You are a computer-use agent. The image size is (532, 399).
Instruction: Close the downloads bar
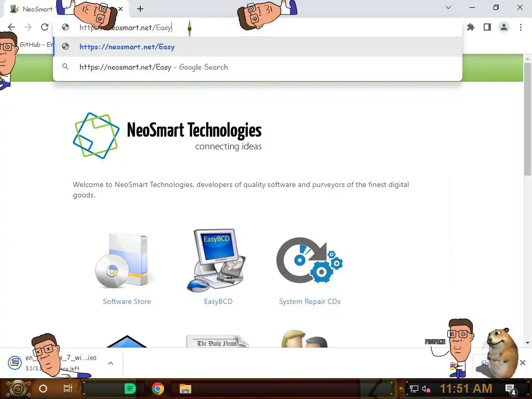(x=523, y=363)
